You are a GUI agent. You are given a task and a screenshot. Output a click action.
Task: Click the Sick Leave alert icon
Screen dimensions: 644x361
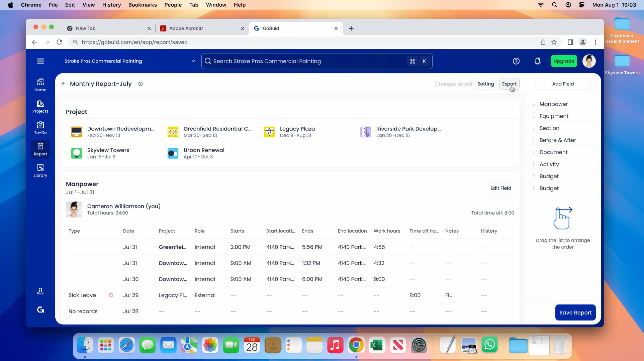point(111,295)
